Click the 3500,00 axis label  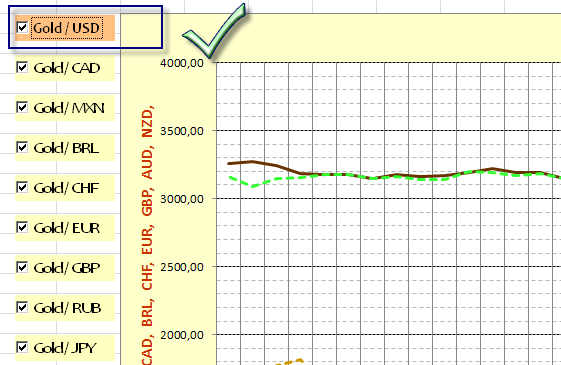click(x=182, y=131)
